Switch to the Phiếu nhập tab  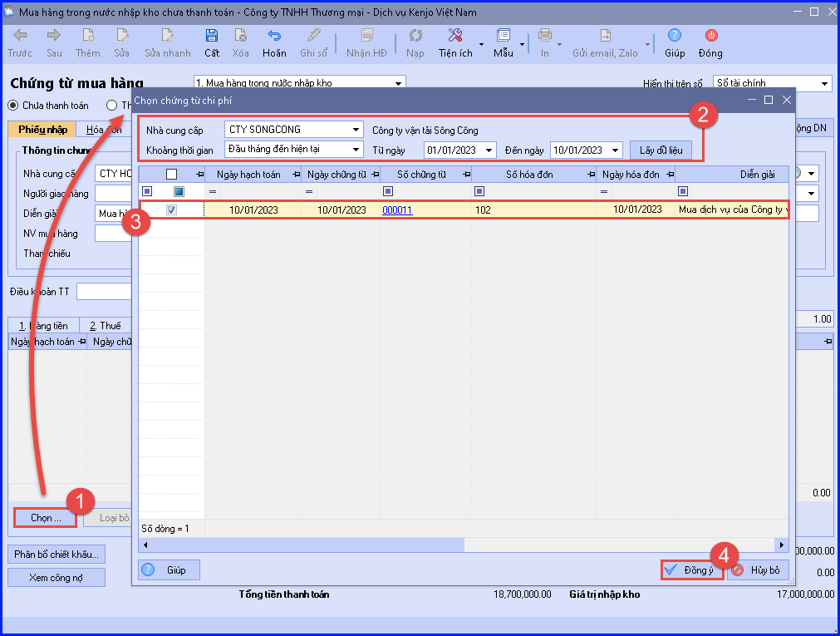(x=43, y=129)
